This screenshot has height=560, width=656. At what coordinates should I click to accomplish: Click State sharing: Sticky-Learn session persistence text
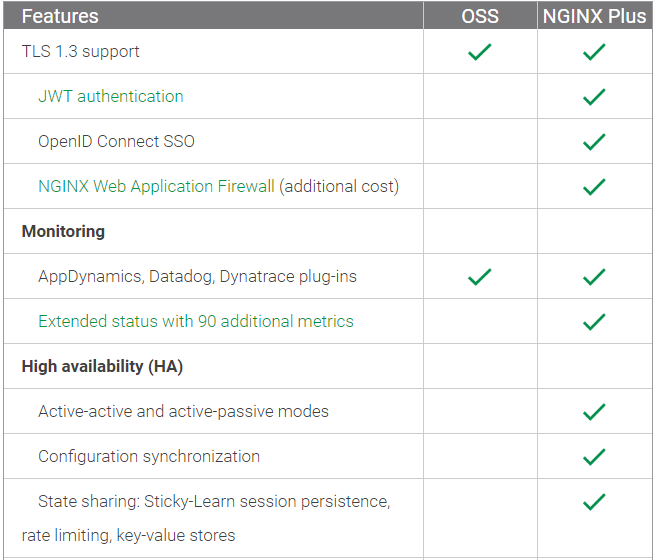pyautogui.click(x=214, y=501)
